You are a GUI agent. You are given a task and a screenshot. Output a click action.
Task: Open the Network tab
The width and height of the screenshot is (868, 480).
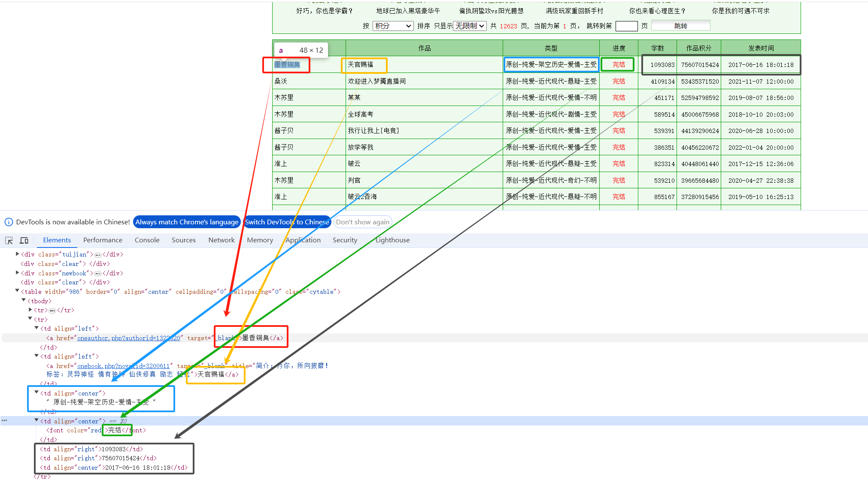click(x=222, y=240)
